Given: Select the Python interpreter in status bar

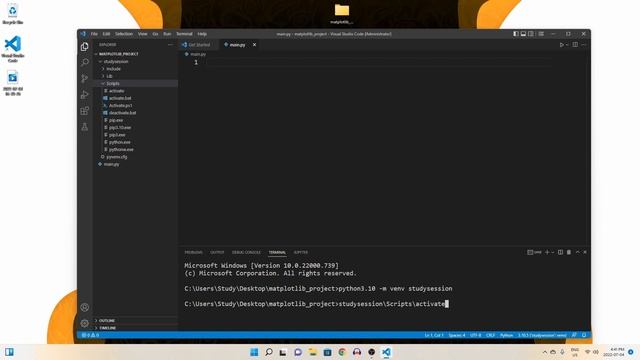Looking at the screenshot, I should (x=542, y=335).
